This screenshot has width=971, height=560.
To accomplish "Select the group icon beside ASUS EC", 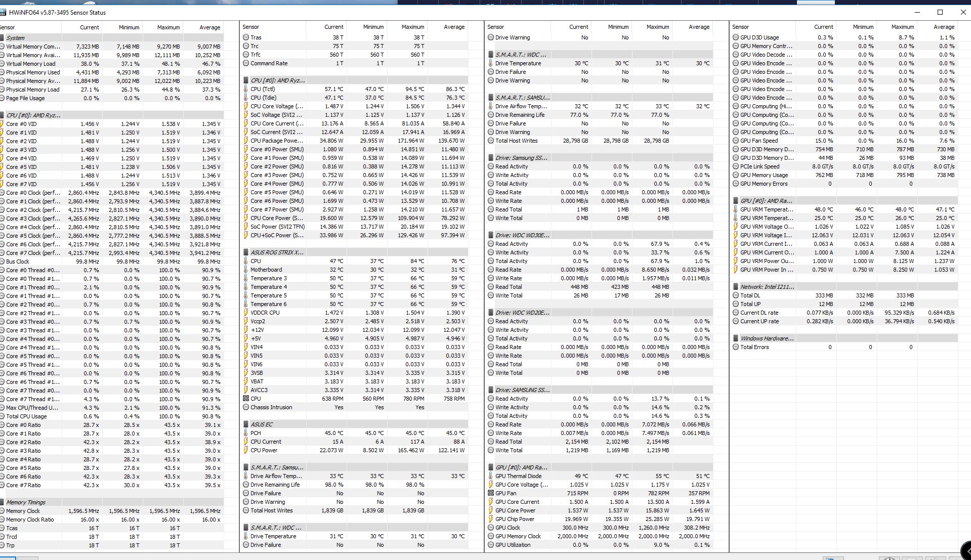I will [x=246, y=424].
